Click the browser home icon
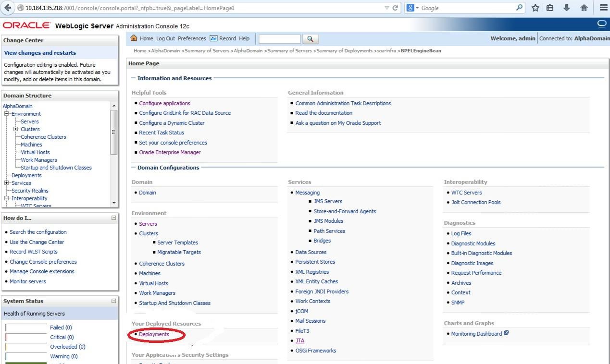610x364 pixels. click(x=584, y=8)
